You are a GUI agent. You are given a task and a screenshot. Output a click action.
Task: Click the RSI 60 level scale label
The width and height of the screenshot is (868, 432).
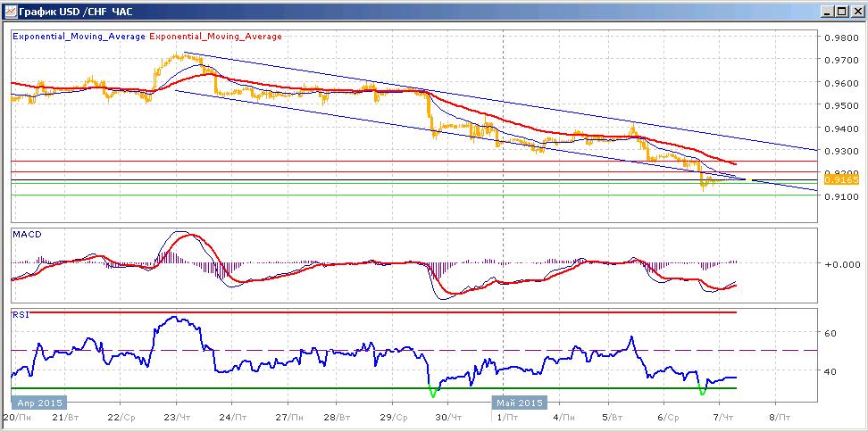pos(830,333)
